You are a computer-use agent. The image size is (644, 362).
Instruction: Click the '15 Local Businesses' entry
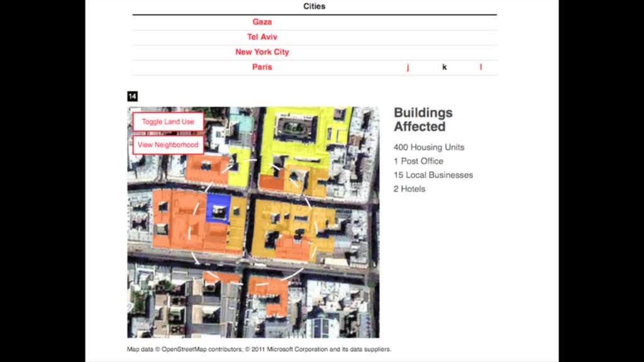tap(433, 175)
